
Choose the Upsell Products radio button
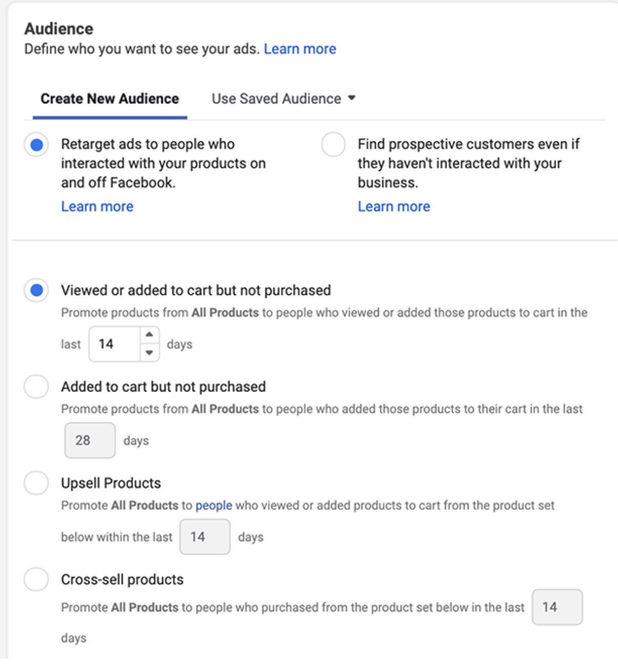(36, 483)
